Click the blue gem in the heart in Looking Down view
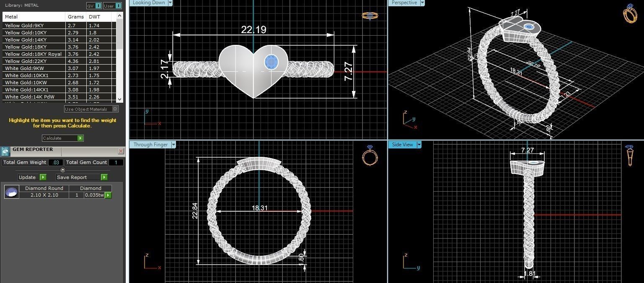 272,62
